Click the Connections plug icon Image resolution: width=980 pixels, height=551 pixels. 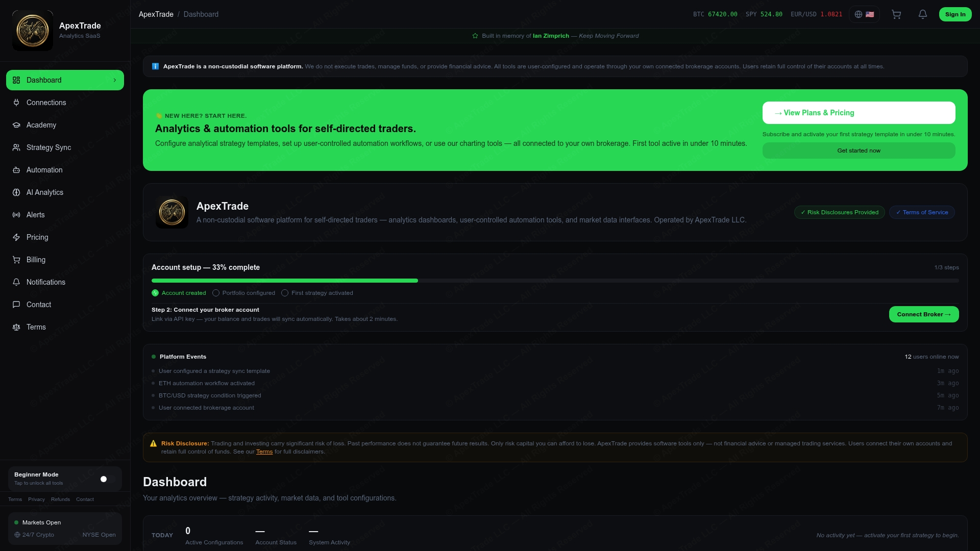click(16, 103)
